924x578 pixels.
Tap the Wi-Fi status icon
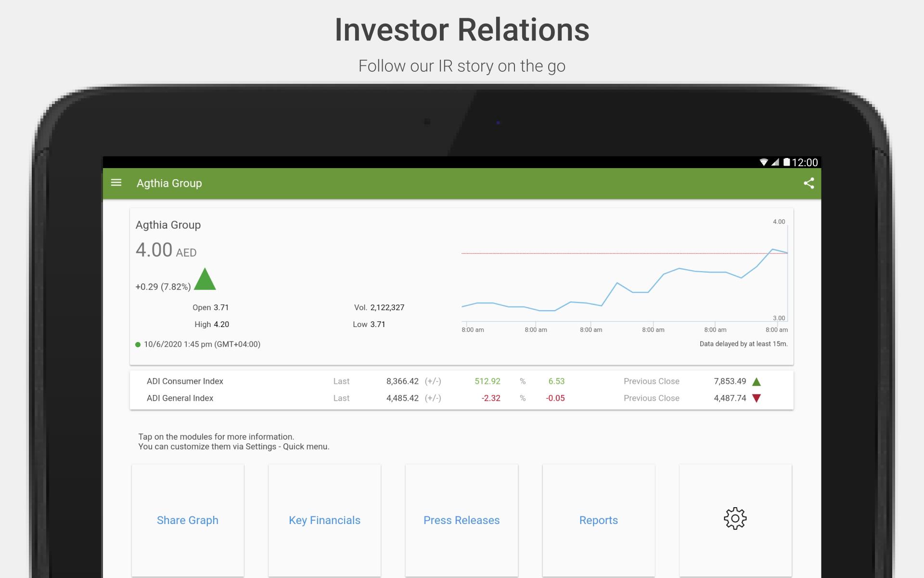tap(763, 162)
